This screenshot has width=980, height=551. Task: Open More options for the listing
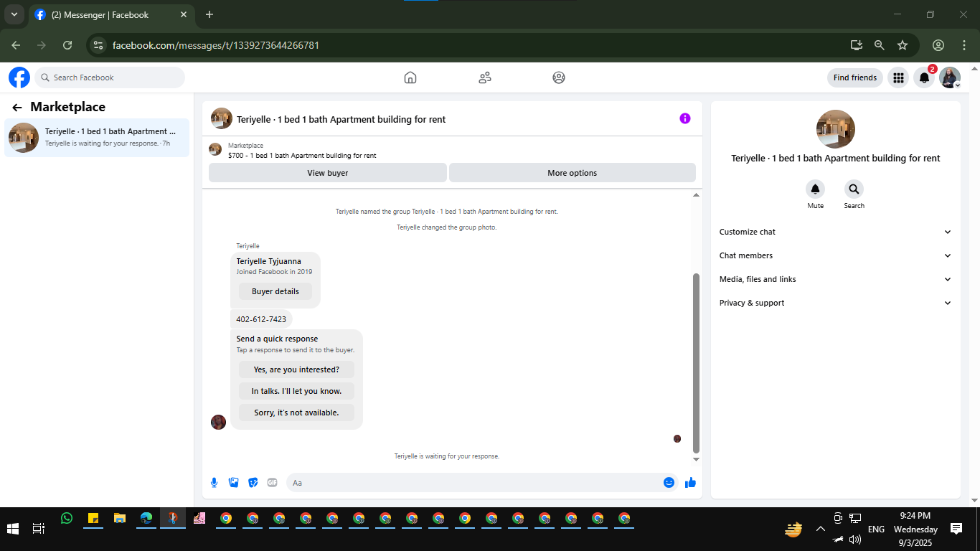click(x=573, y=173)
